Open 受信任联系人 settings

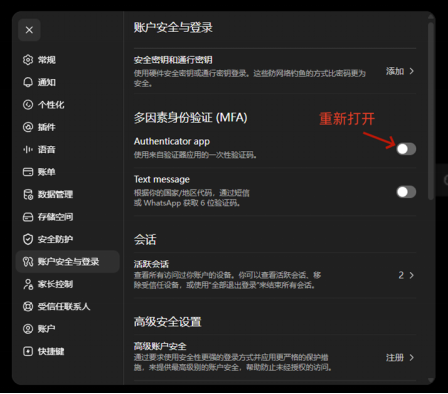(x=68, y=307)
